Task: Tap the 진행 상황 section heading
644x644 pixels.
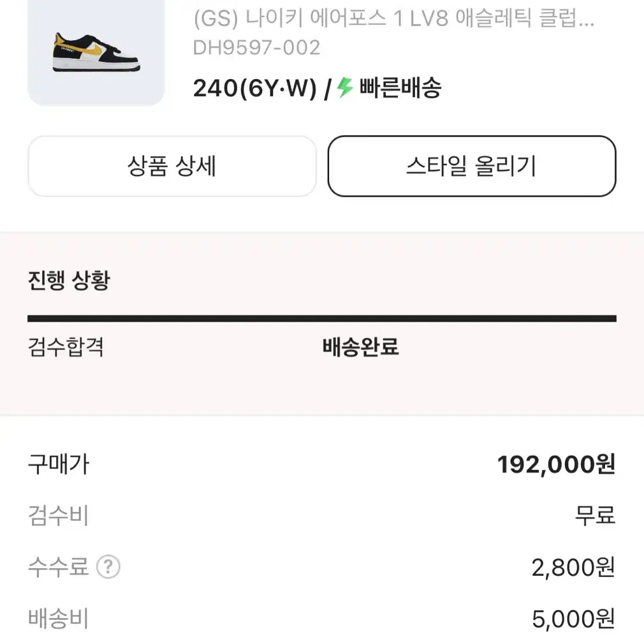Action: pos(69,281)
